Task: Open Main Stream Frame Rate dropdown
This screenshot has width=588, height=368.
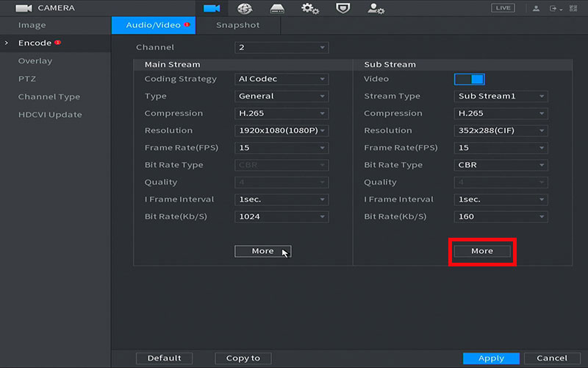Action: [x=282, y=148]
